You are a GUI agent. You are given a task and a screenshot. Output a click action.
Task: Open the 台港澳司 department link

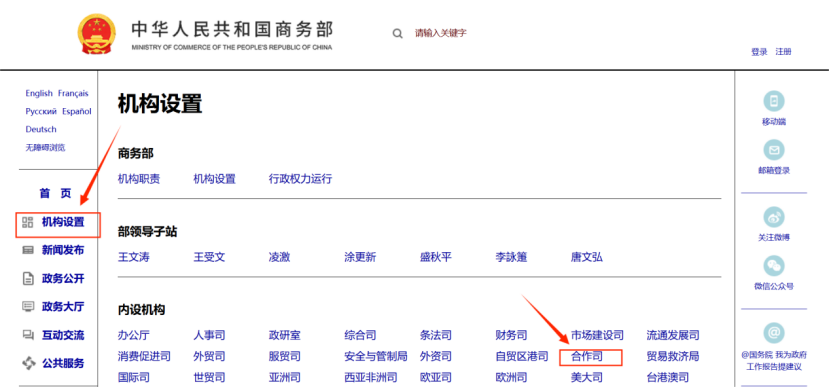click(x=667, y=377)
